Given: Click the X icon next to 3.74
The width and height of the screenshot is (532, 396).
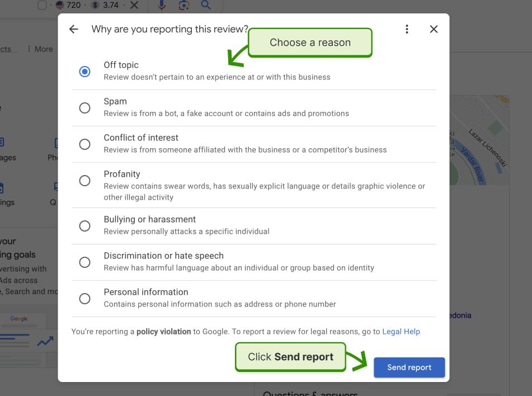Looking at the screenshot, I should pos(134,6).
